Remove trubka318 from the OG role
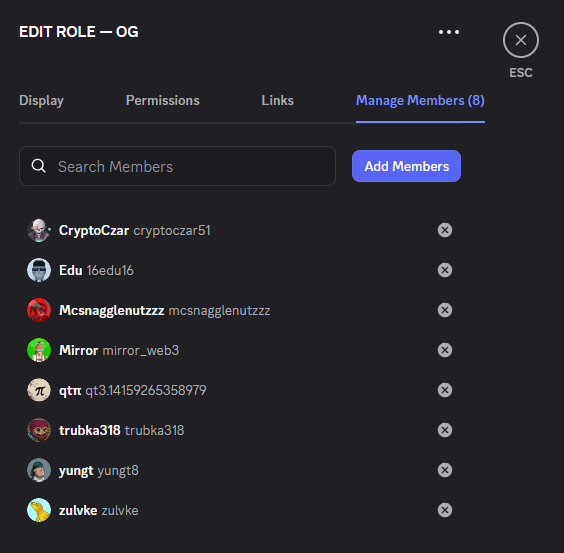Screen dimensions: 564x553 pyautogui.click(x=445, y=430)
